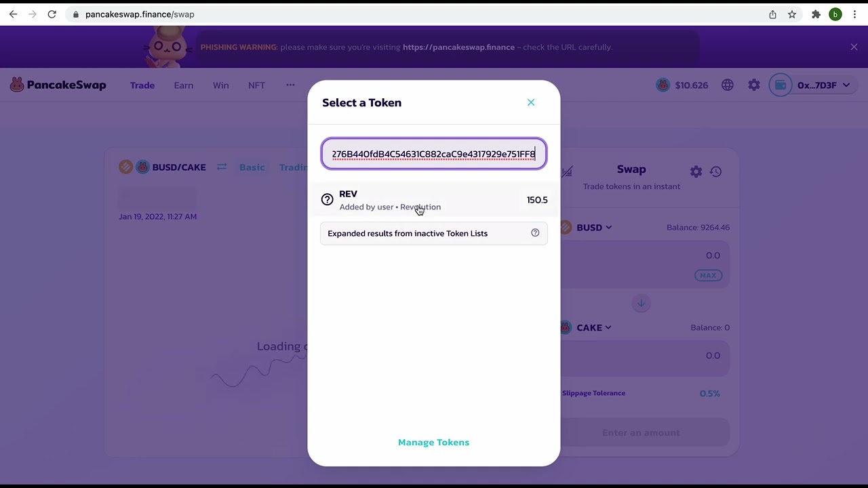Select the REV token row
Screen dimensions: 868x488
pyautogui.click(x=434, y=200)
